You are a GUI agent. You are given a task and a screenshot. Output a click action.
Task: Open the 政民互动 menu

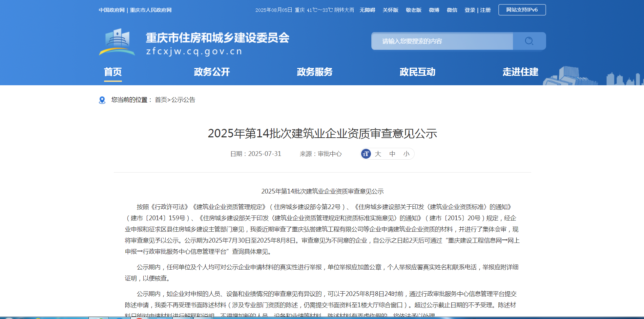point(417,72)
